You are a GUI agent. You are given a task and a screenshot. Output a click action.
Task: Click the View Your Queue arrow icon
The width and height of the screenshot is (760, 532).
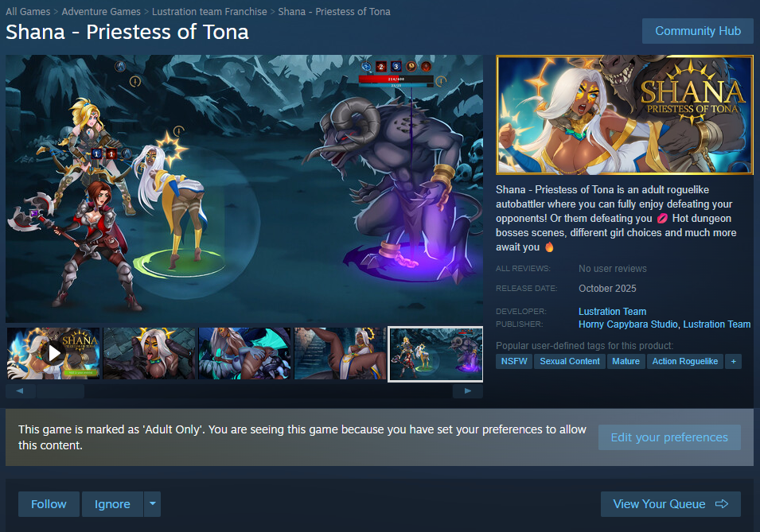(x=722, y=504)
